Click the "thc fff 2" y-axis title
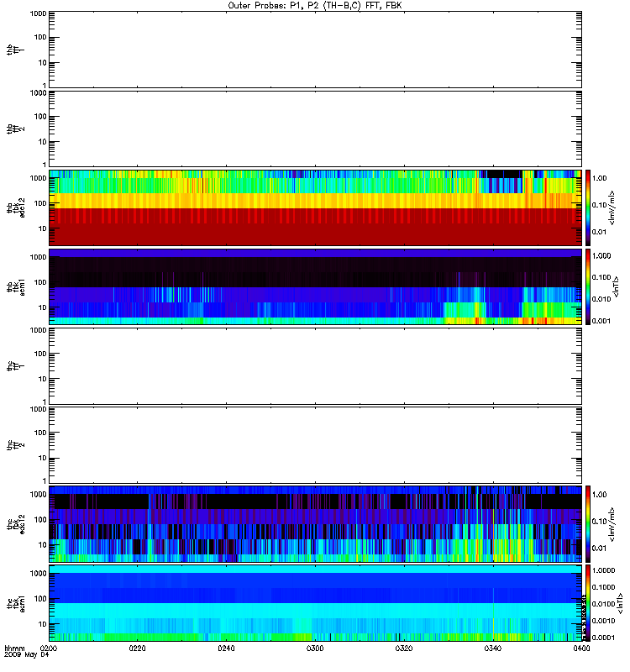This screenshot has height=672, width=630. (16, 445)
